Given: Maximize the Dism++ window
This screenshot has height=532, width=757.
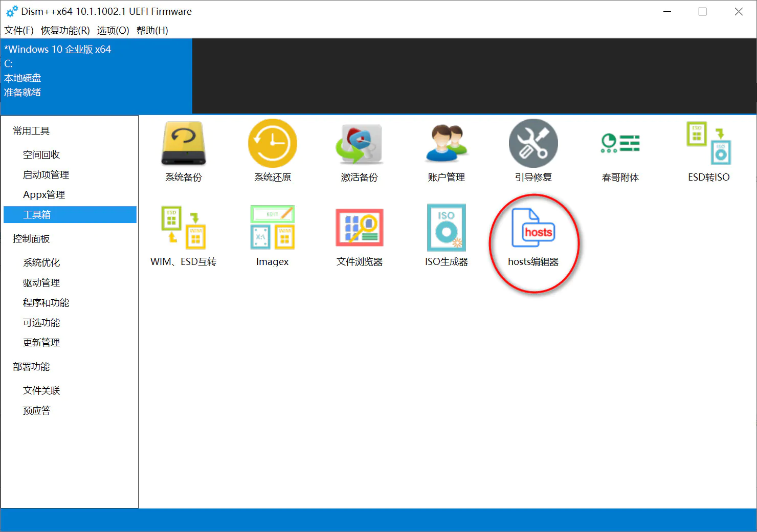Looking at the screenshot, I should pos(703,11).
